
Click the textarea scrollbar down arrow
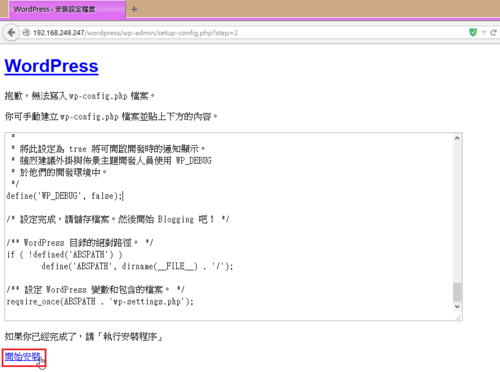(x=457, y=306)
